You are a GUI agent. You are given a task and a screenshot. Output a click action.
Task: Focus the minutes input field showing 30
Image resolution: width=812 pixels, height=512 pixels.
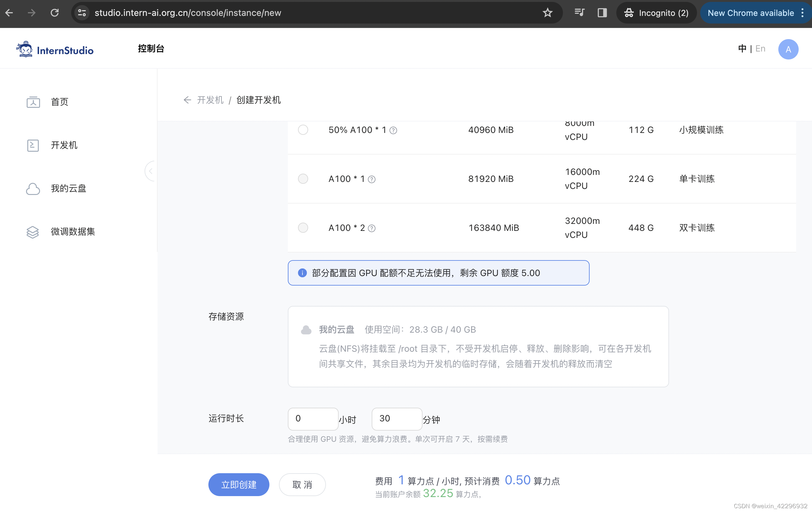pyautogui.click(x=396, y=419)
